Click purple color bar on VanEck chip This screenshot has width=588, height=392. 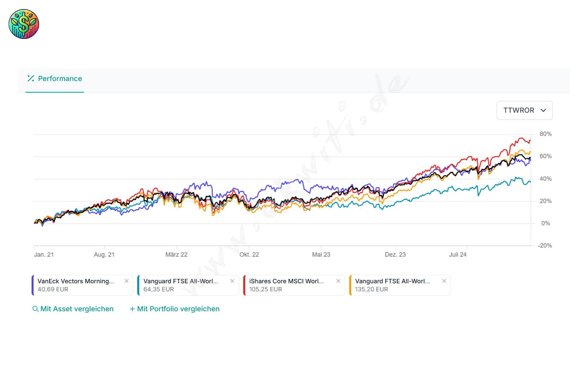point(33,285)
